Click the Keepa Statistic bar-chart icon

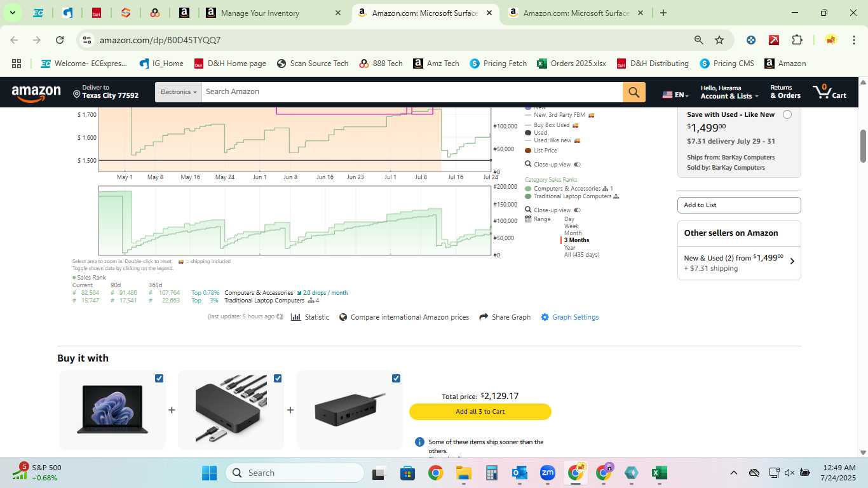(295, 317)
